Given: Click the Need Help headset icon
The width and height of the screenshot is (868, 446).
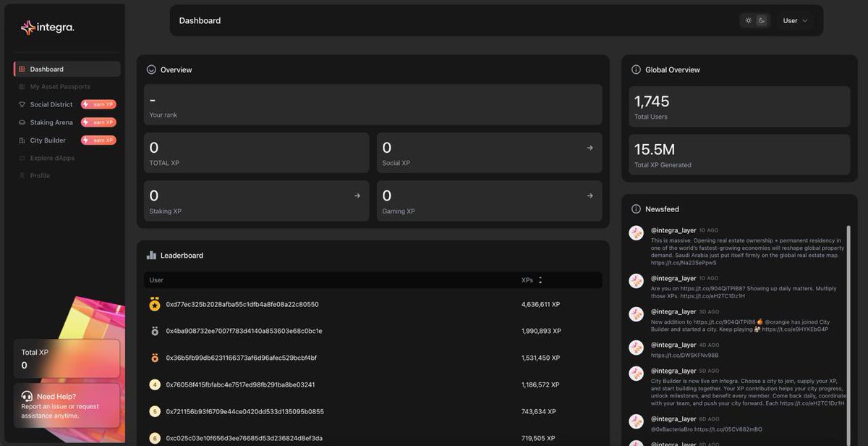Looking at the screenshot, I should 27,396.
